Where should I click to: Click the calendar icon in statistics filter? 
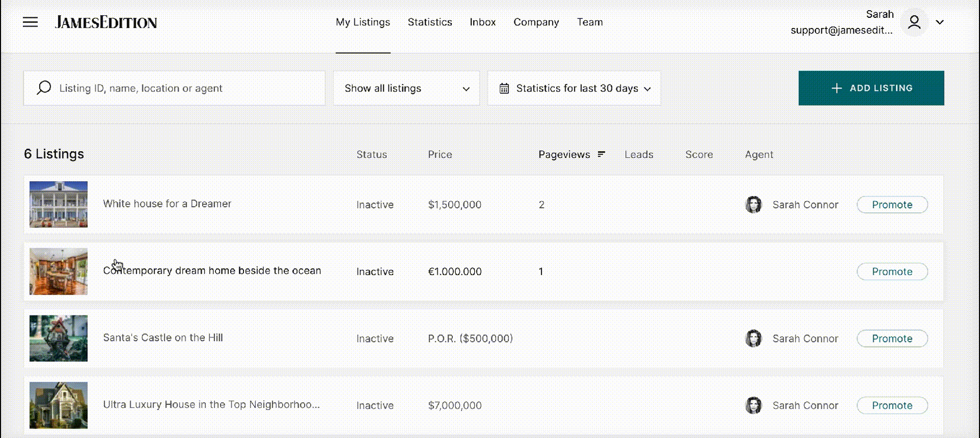504,88
